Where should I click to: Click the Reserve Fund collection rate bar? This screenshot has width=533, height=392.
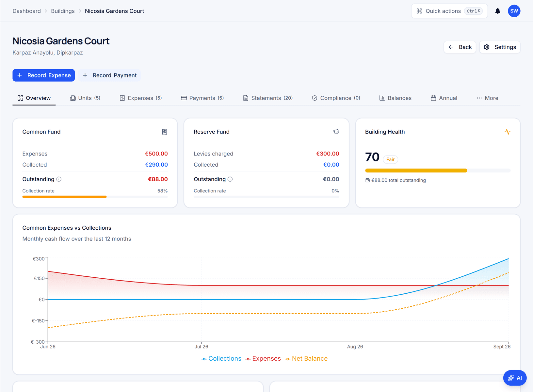point(266,197)
